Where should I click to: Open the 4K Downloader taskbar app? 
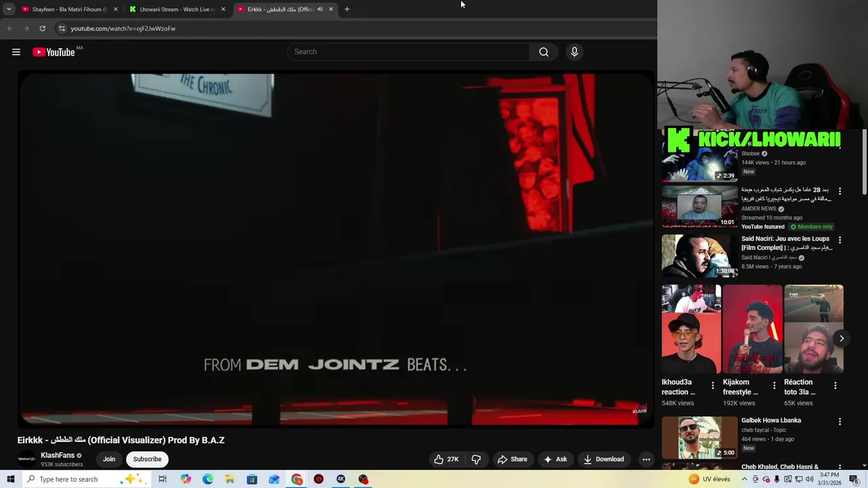(x=341, y=479)
